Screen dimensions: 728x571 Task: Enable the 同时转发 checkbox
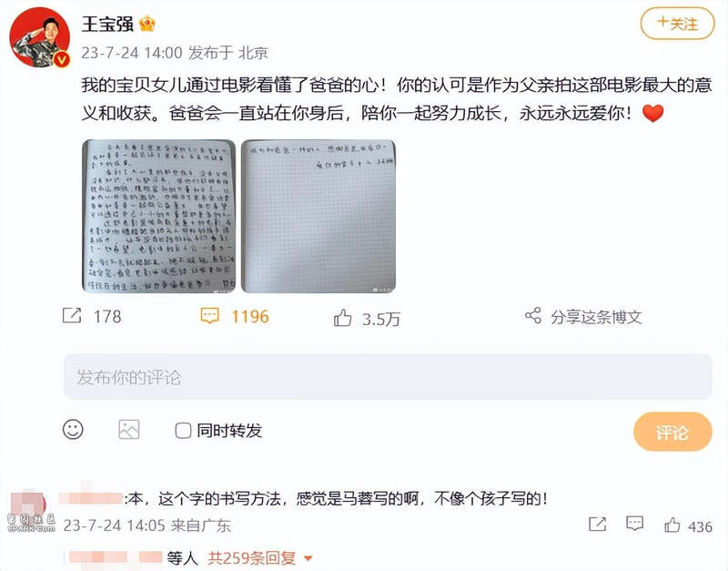183,430
